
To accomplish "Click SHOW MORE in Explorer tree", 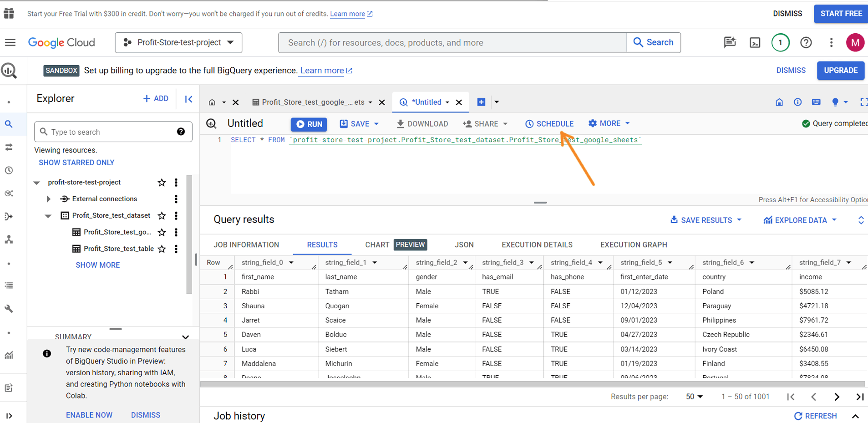I will pos(98,265).
